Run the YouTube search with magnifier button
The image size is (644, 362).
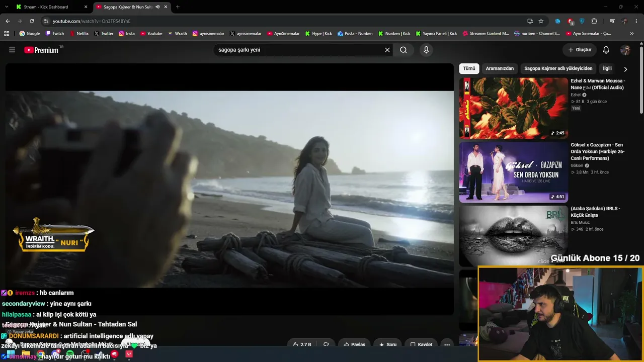pyautogui.click(x=404, y=50)
